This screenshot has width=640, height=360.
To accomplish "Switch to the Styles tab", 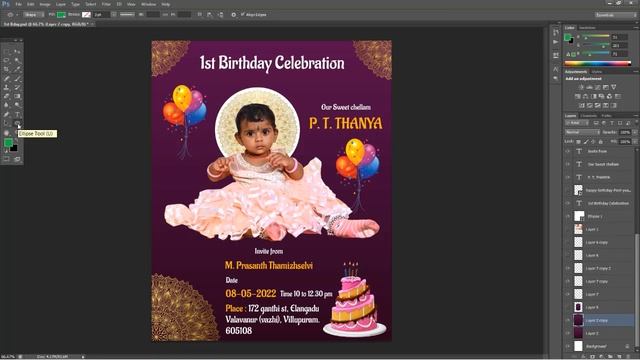I will point(597,72).
